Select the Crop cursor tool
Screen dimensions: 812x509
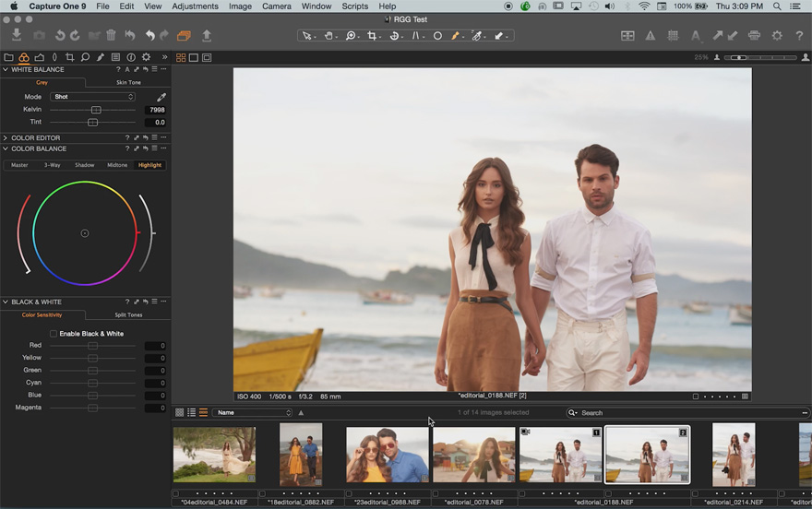point(372,36)
